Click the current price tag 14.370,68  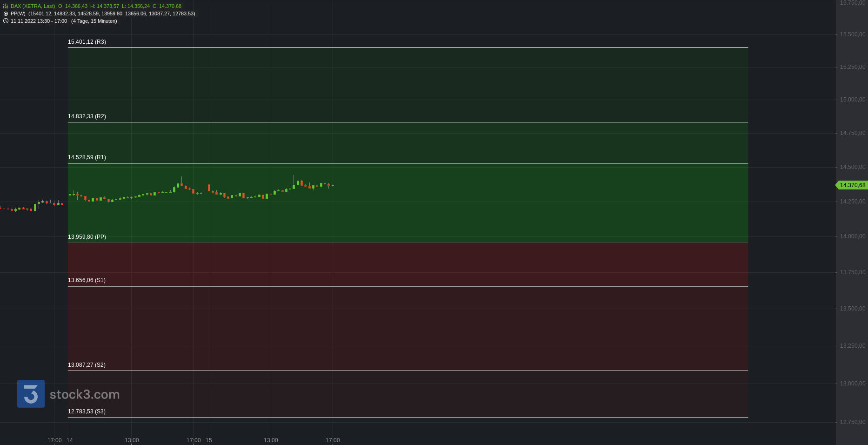(x=852, y=185)
